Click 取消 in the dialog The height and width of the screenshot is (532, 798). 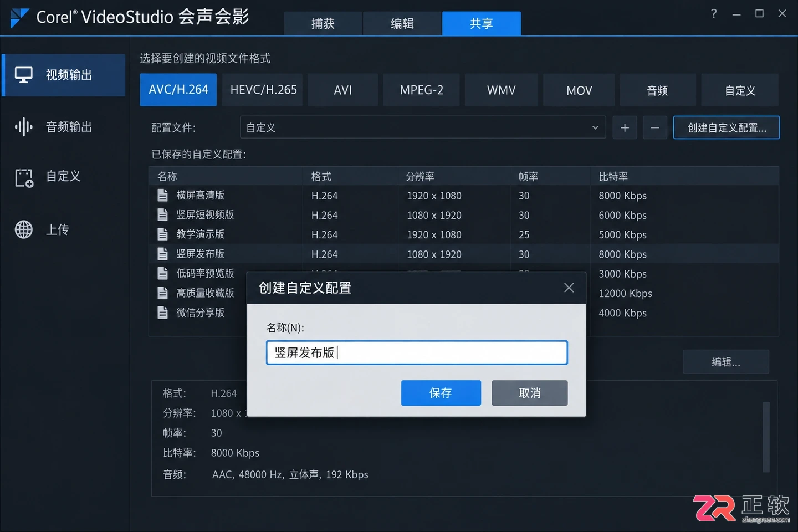pyautogui.click(x=530, y=393)
